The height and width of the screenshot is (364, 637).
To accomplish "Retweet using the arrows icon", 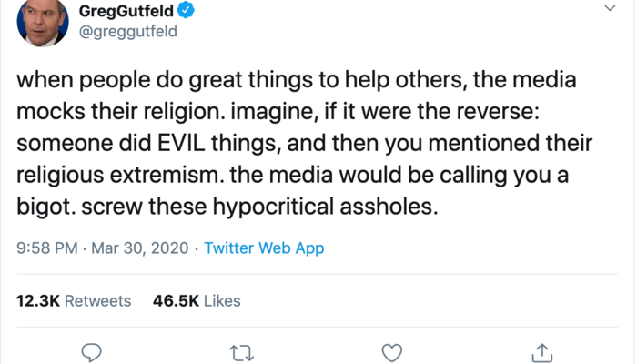I will click(x=242, y=352).
